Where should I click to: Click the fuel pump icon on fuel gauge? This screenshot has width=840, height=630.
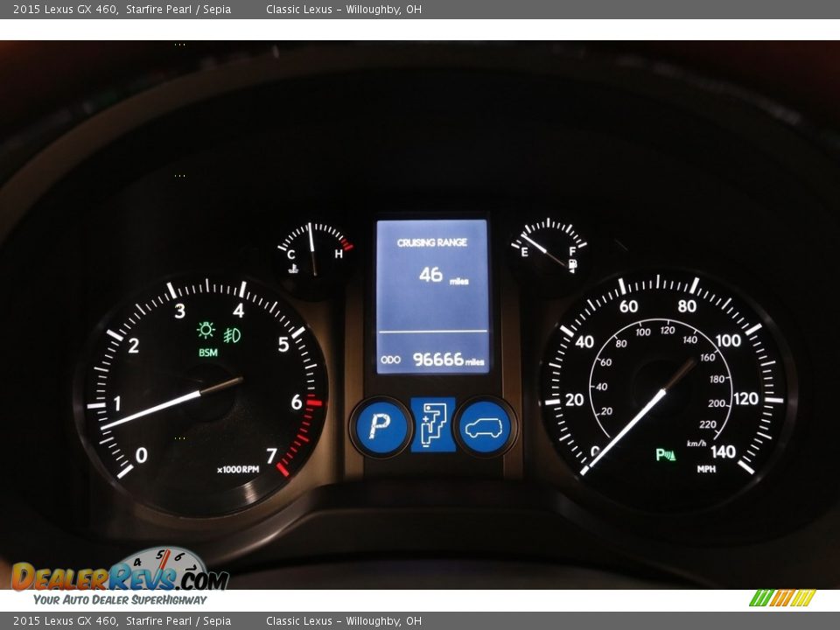[x=572, y=264]
